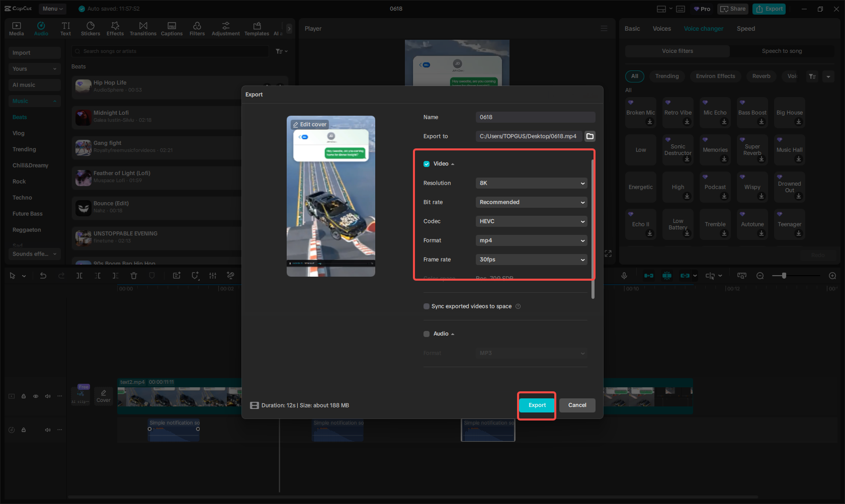
Task: Uncheck the Video export checkbox
Action: [426, 163]
